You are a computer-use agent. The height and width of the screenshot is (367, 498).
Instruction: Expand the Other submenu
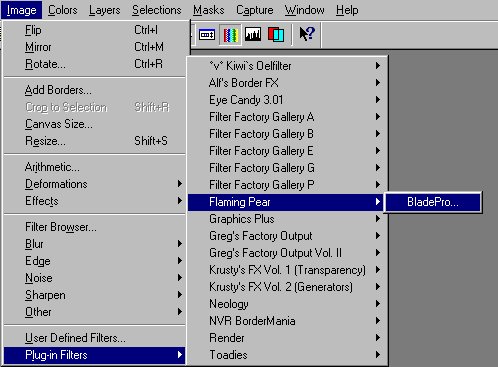[x=95, y=312]
